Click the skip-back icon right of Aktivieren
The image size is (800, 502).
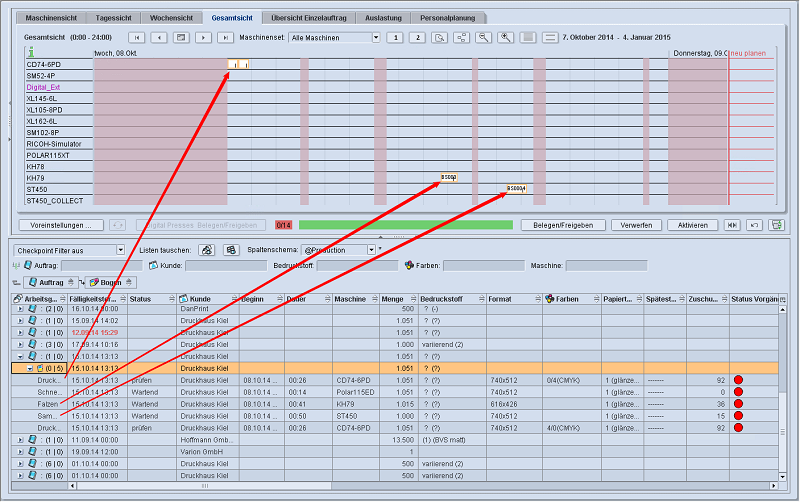click(732, 225)
